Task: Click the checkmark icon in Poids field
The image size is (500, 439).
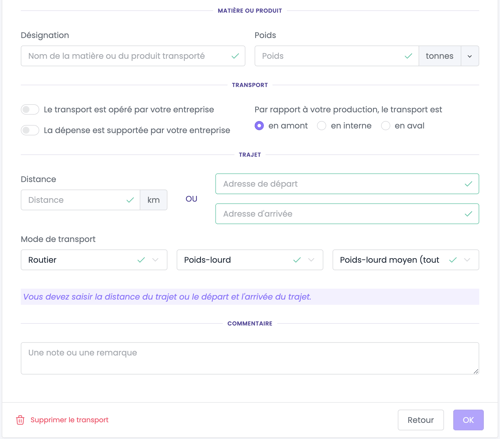Action: pyautogui.click(x=408, y=56)
